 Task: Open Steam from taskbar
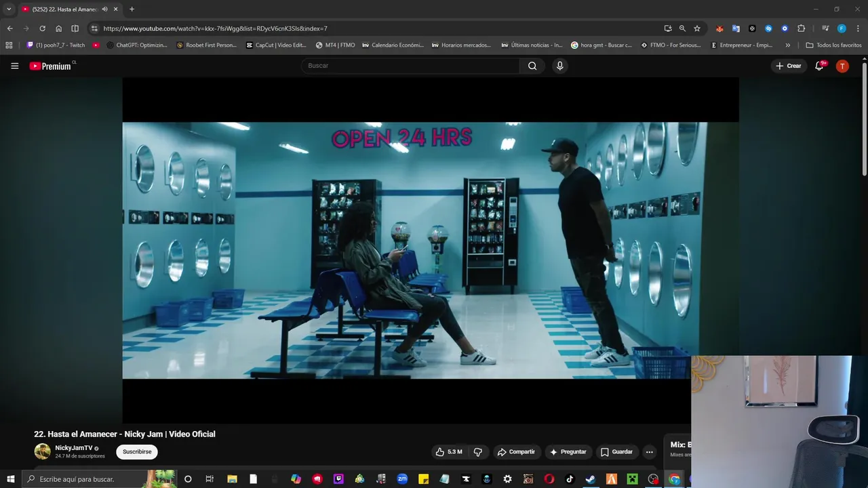click(x=590, y=479)
